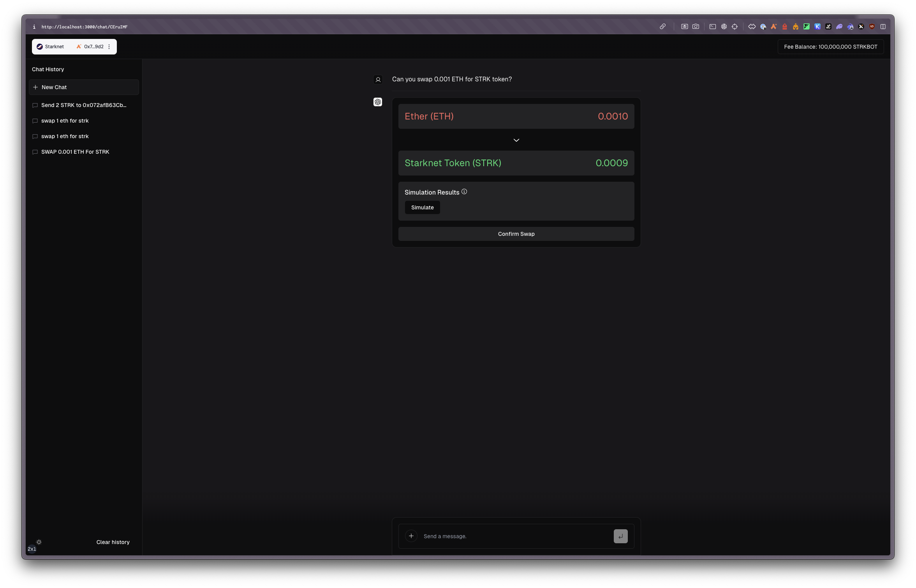Open the picture-in-picture image icon in toolbar

(x=684, y=26)
